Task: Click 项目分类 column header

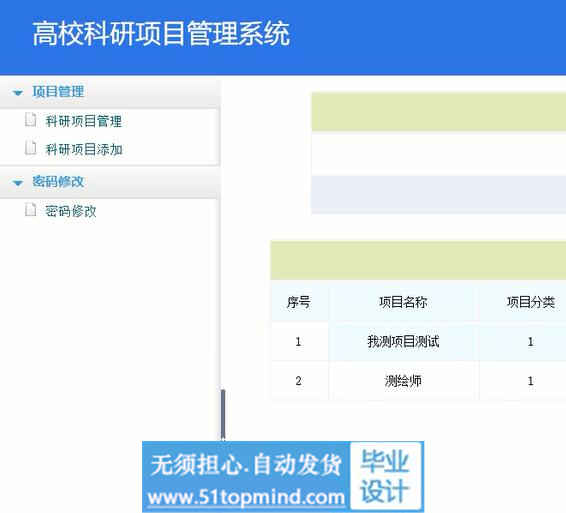Action: (531, 302)
